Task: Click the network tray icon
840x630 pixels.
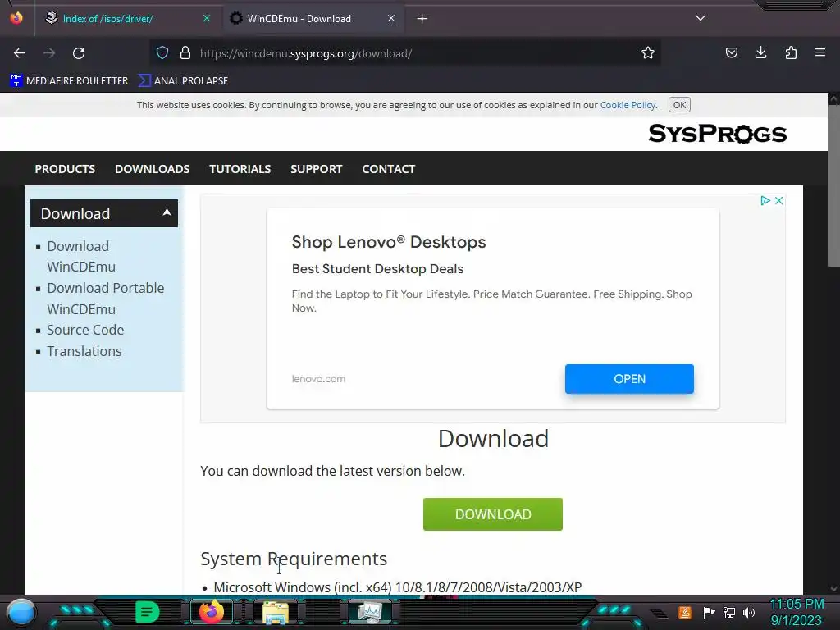Action: [x=729, y=612]
